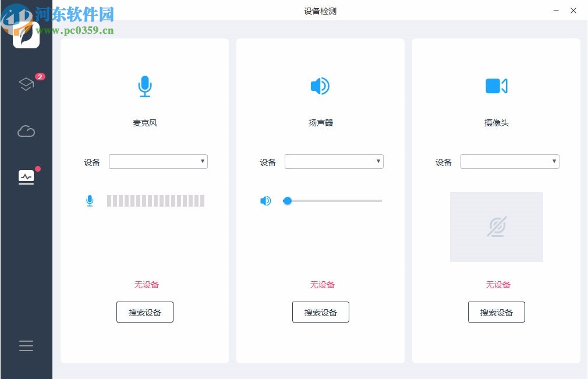588x379 pixels.
Task: Click the camera icon in the 摄像头 panel
Action: pos(496,86)
